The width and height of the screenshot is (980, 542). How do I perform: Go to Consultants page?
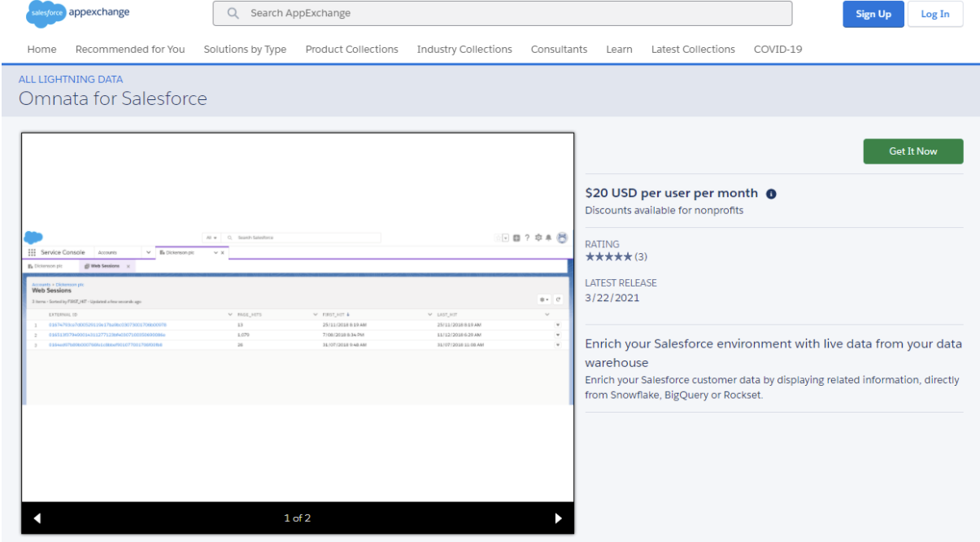(x=559, y=50)
